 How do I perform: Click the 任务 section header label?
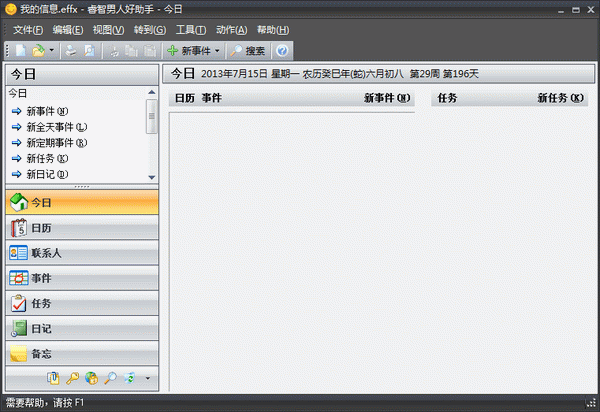[447, 98]
